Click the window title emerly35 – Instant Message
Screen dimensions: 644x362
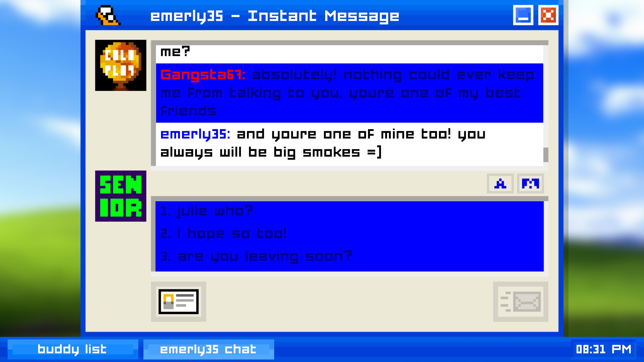click(x=275, y=16)
